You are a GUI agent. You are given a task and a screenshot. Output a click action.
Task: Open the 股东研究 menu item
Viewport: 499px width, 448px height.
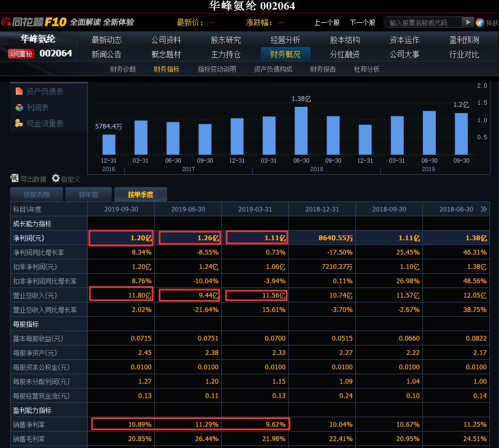pyautogui.click(x=226, y=40)
